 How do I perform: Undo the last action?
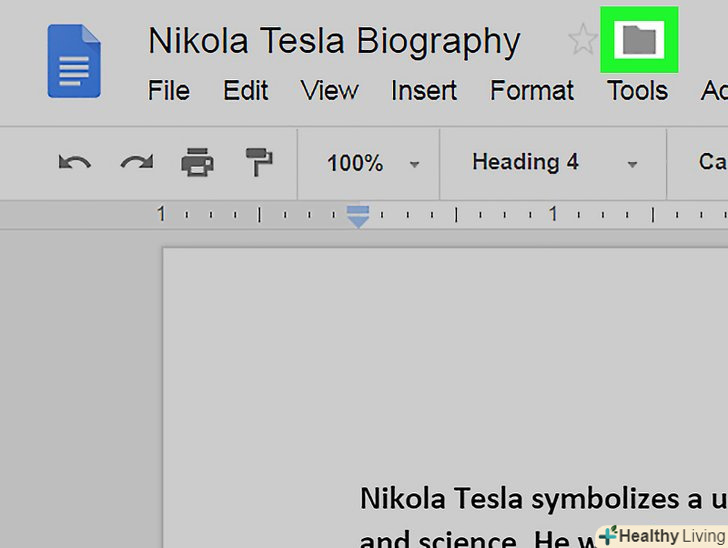pos(75,162)
